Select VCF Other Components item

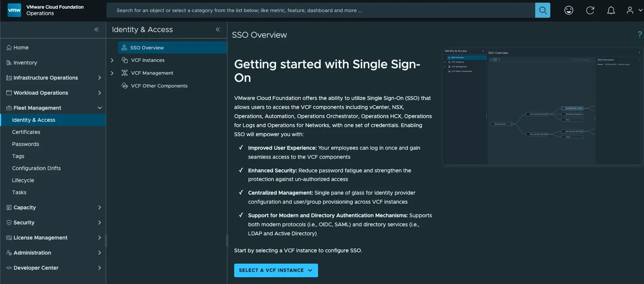(x=159, y=86)
